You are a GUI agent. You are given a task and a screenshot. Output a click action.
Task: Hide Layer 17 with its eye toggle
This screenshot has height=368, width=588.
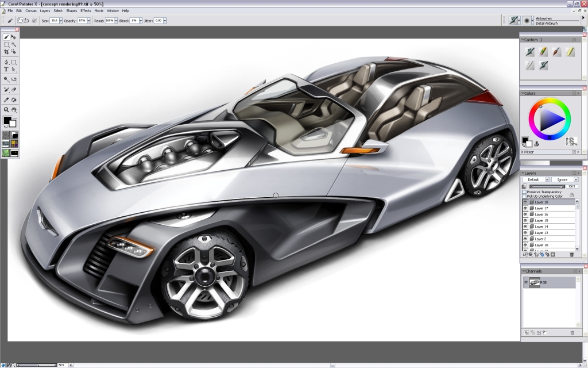coord(525,208)
